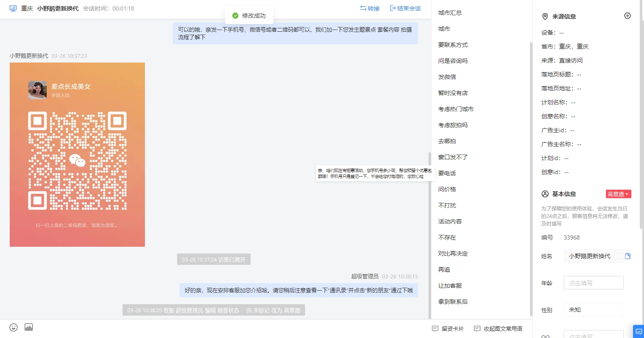Image resolution: width=644 pixels, height=338 pixels.
Task: Click the 年龄 input field
Action: pos(594,283)
